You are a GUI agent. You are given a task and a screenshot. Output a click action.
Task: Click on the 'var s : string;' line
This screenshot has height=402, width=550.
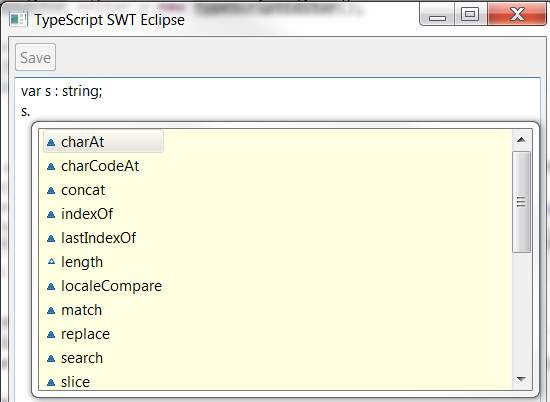click(x=62, y=91)
